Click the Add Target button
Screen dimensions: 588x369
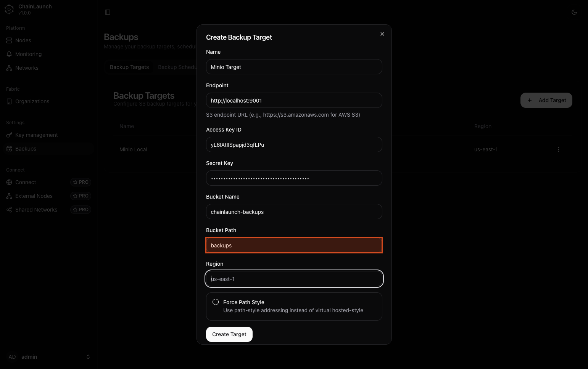(x=546, y=100)
